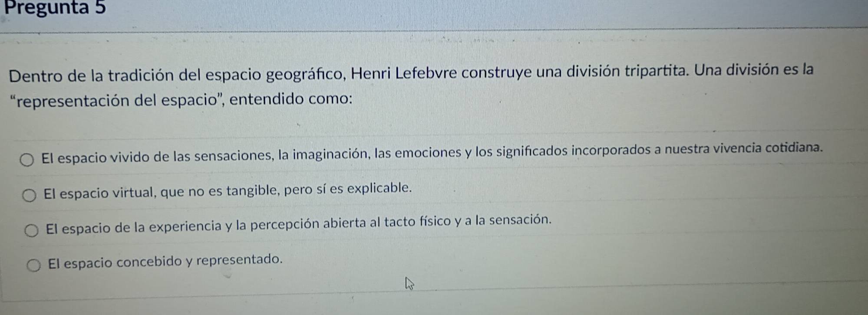Pick the 'espacio de la experiencia' radio button
The image size is (868, 315).
[31, 231]
